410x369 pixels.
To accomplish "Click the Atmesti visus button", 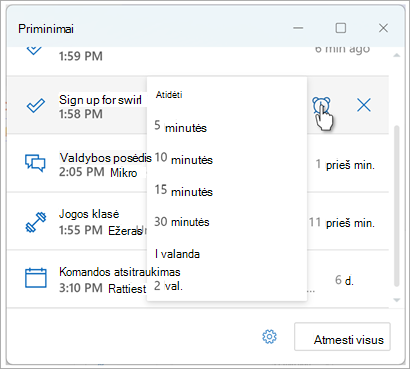I will 342,337.
